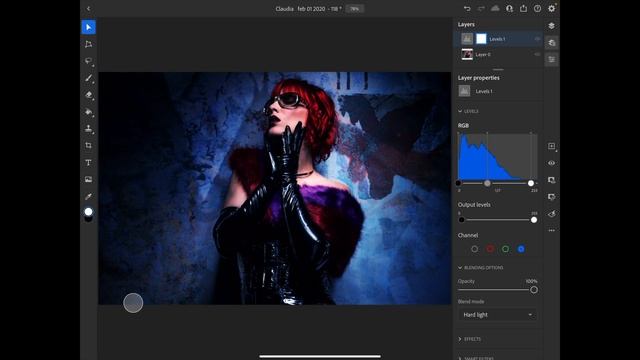The height and width of the screenshot is (360, 640).
Task: Open app settings gear
Action: click(552, 9)
